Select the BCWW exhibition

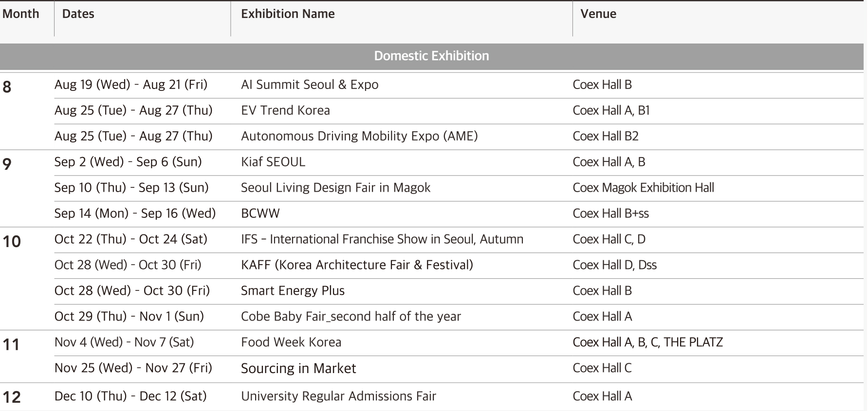click(x=260, y=214)
